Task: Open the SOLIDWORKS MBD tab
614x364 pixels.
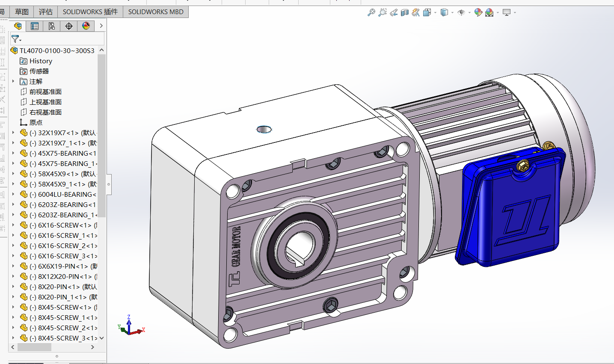Action: point(156,12)
